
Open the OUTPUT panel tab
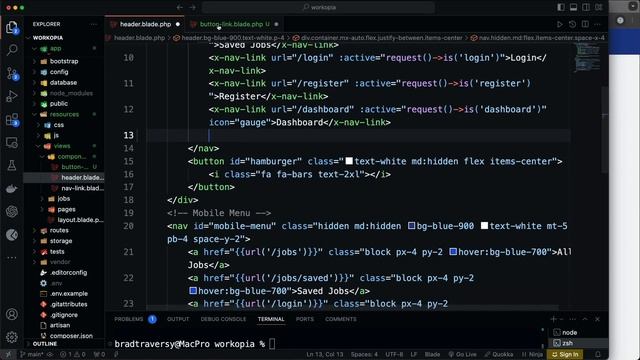click(x=178, y=319)
